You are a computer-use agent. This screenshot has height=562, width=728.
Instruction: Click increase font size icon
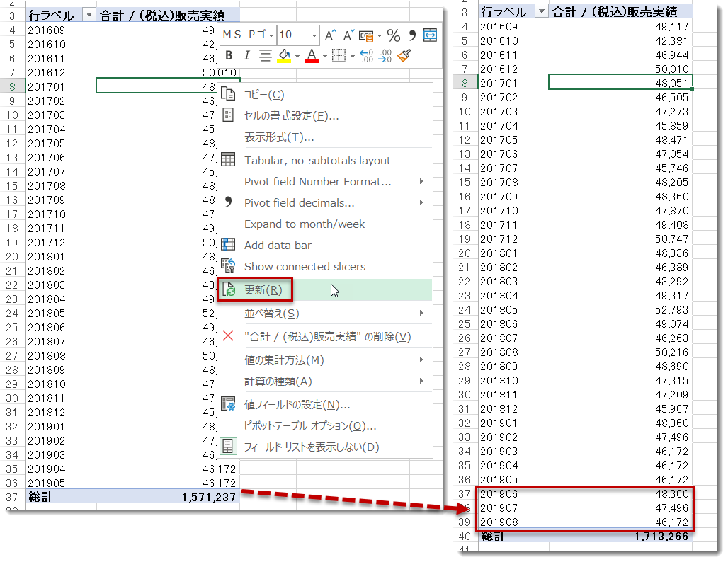coord(330,35)
